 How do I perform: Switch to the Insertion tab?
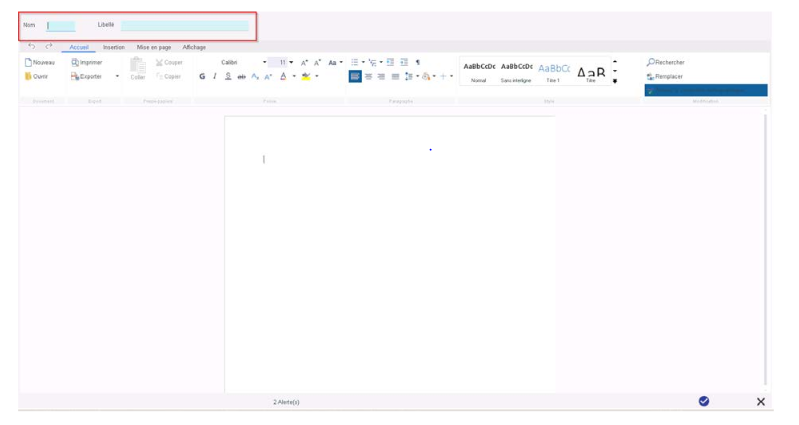pyautogui.click(x=114, y=47)
